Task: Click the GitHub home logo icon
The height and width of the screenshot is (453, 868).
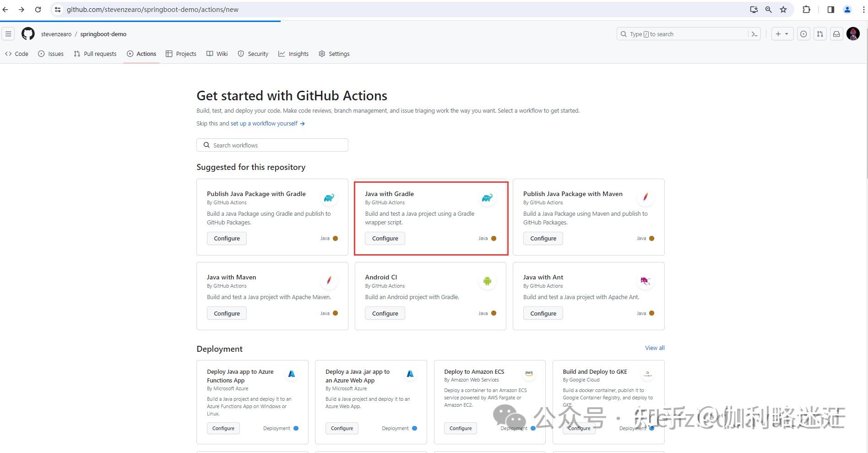Action: [x=27, y=33]
